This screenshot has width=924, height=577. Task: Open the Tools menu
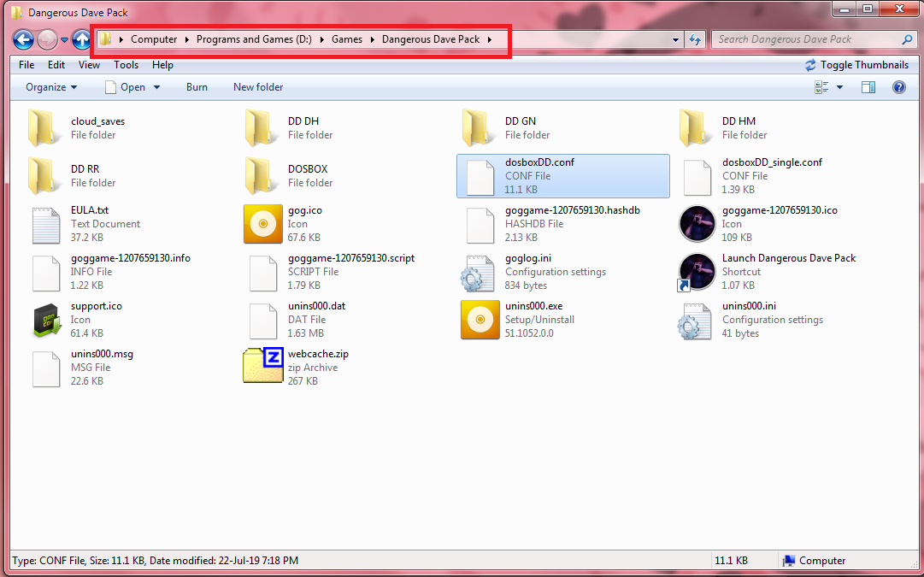coord(127,65)
